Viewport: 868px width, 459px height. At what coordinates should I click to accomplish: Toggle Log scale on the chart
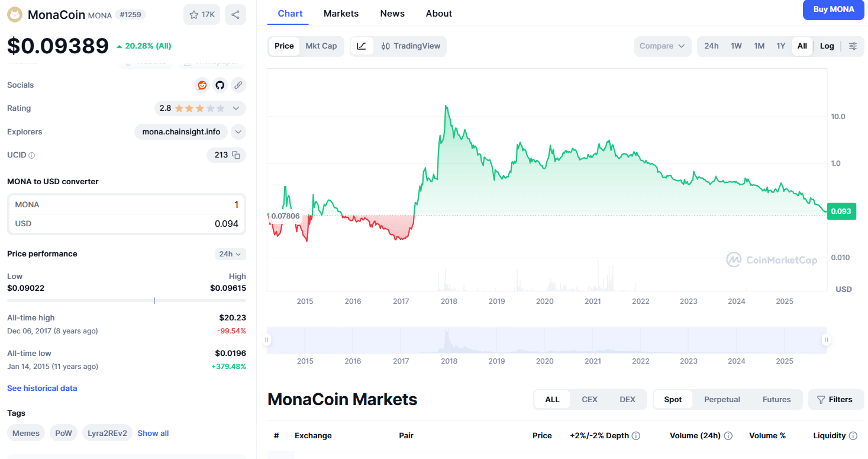827,46
